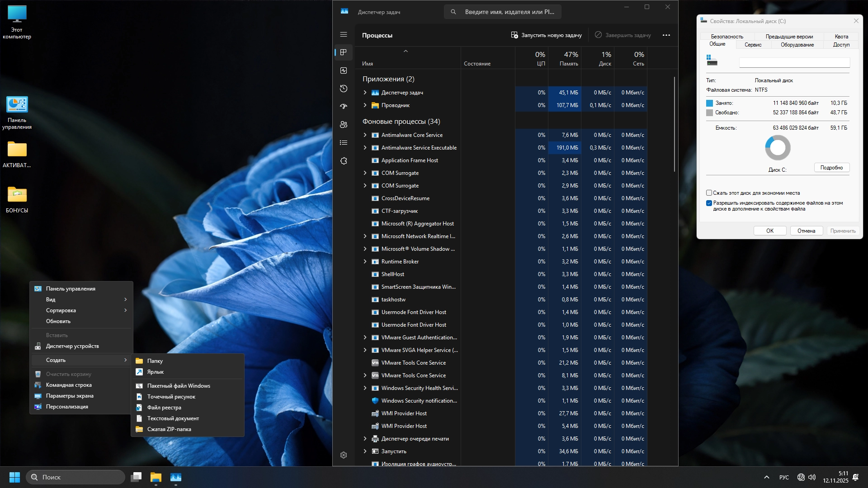Expand the Проводник process row
Screen dimensions: 868x488
click(365, 105)
